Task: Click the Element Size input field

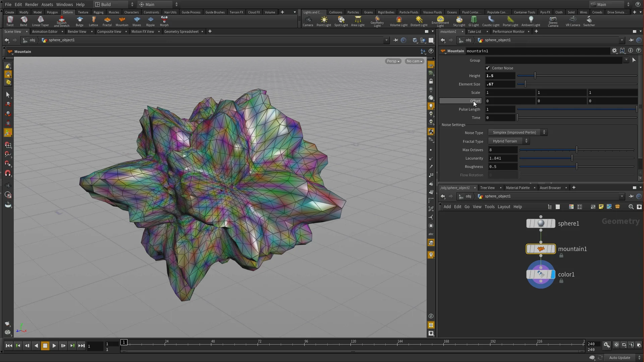Action: (500, 84)
